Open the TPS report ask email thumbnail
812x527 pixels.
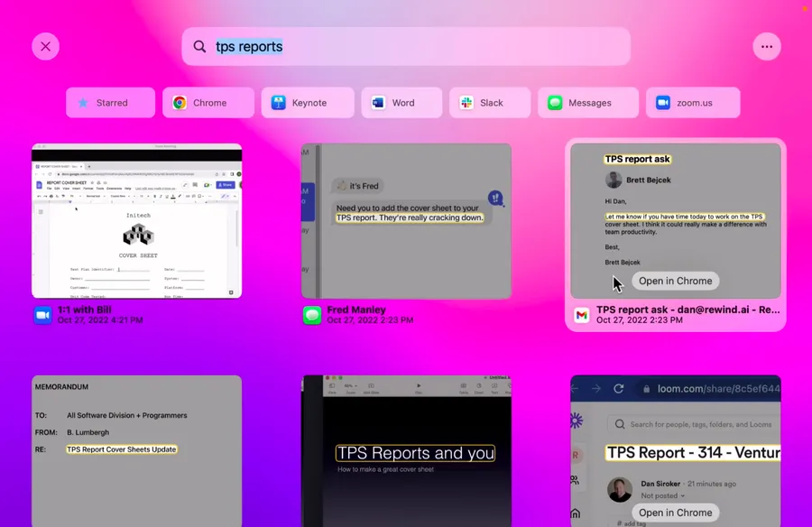click(x=675, y=221)
